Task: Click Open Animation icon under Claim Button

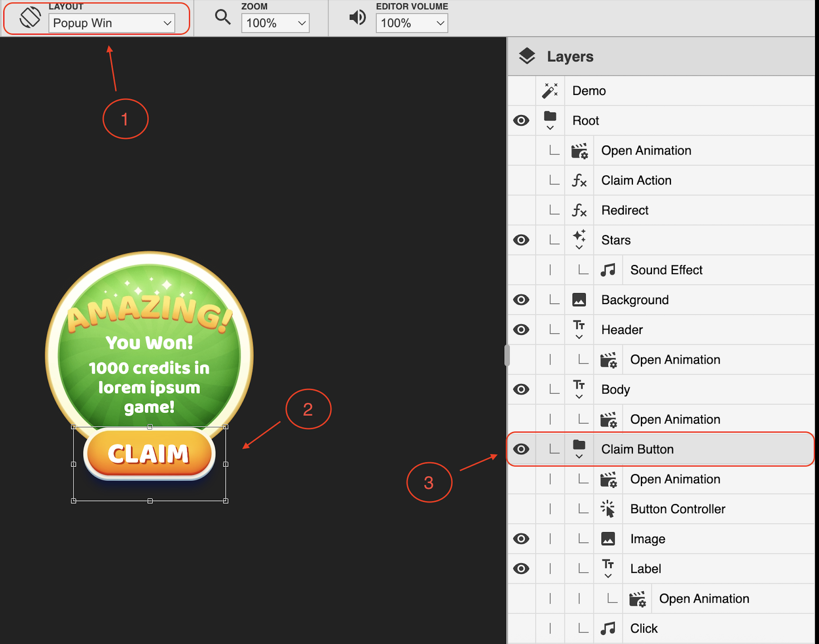Action: (608, 479)
